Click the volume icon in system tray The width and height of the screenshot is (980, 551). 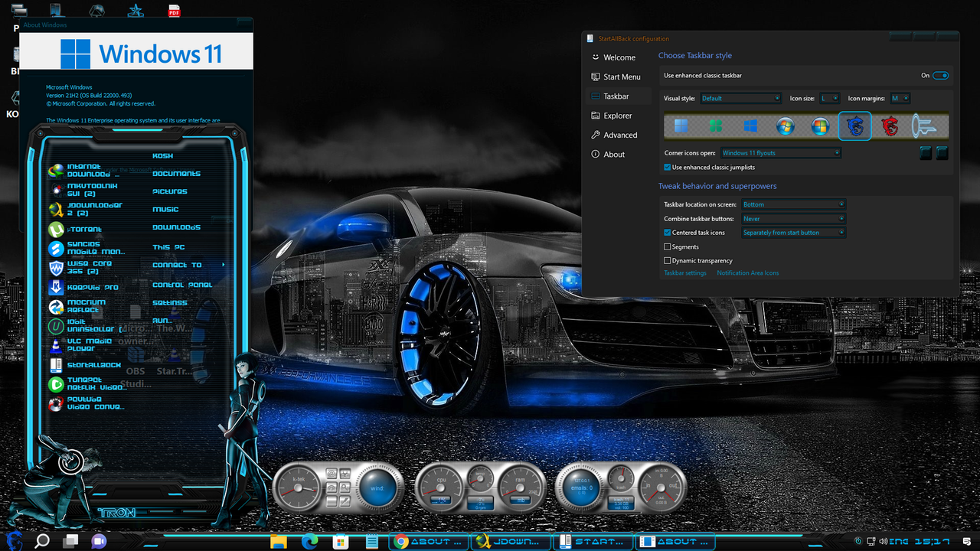[884, 541]
